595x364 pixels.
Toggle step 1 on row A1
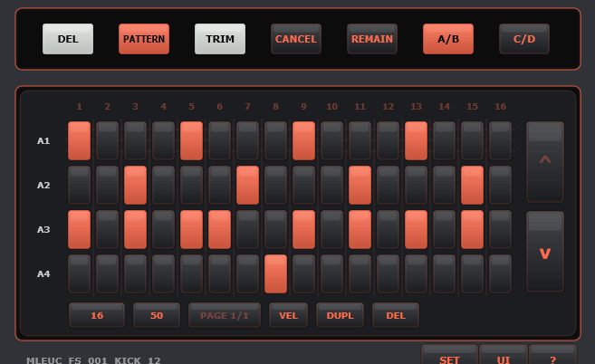point(80,140)
